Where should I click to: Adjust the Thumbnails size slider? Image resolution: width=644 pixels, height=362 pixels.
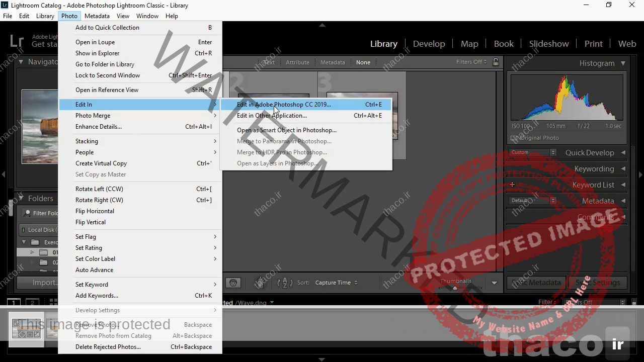[x=455, y=288]
